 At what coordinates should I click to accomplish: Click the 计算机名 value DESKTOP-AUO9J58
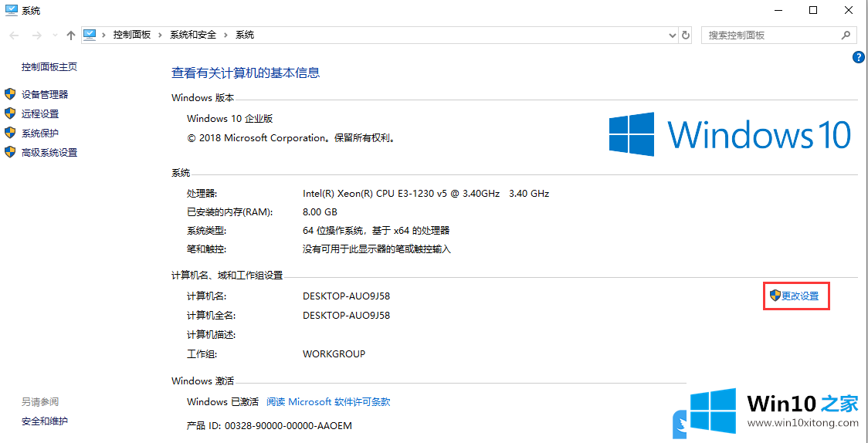coord(347,296)
